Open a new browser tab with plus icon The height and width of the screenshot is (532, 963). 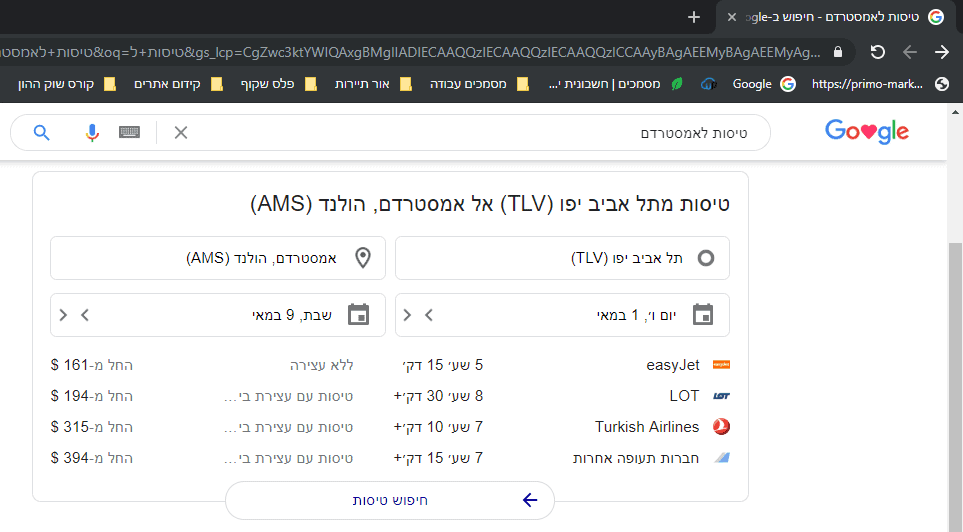pyautogui.click(x=693, y=17)
